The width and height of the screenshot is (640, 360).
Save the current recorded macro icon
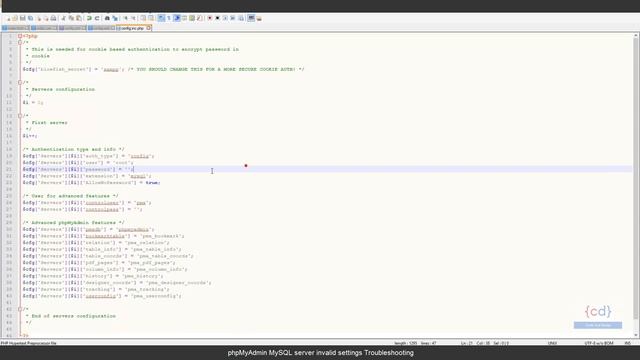[241, 18]
